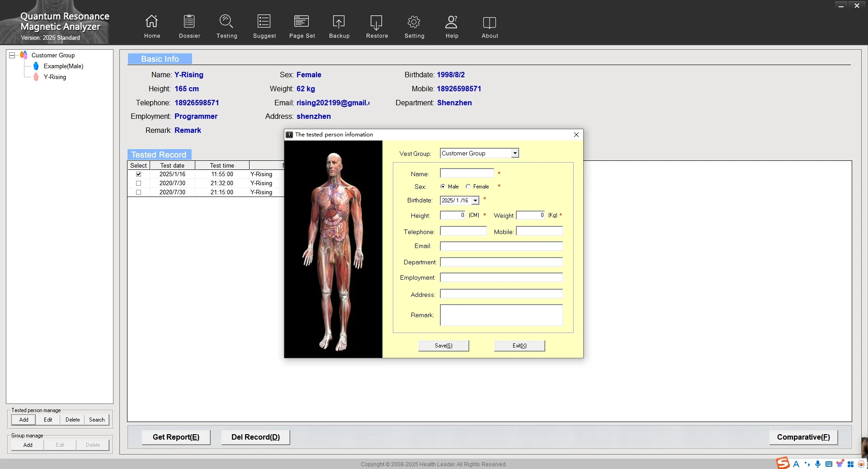
Task: Expand the Vest Group dropdown
Action: point(514,154)
